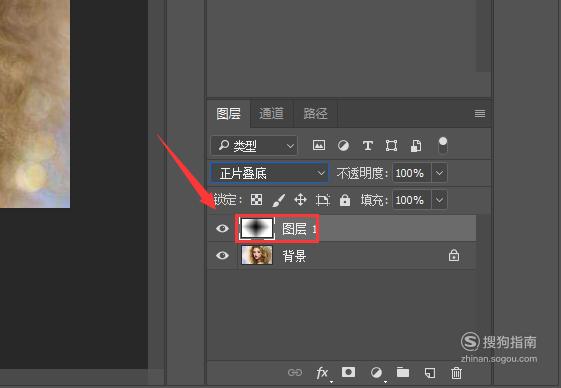Image resolution: width=561 pixels, height=388 pixels.
Task: Open the fx layer styles menu
Action: pyautogui.click(x=322, y=373)
